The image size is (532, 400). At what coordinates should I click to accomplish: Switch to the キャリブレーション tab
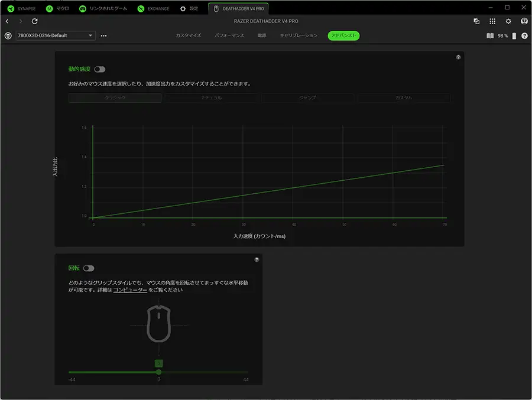[x=299, y=35]
